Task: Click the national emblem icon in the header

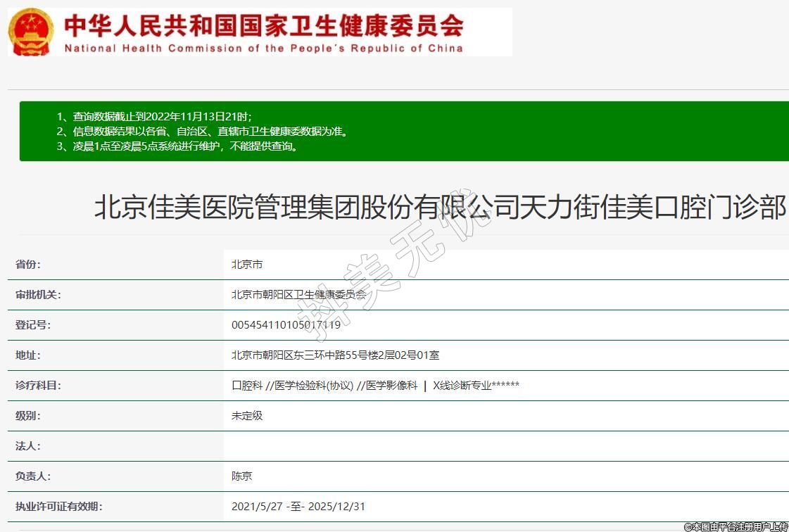Action: (30, 32)
